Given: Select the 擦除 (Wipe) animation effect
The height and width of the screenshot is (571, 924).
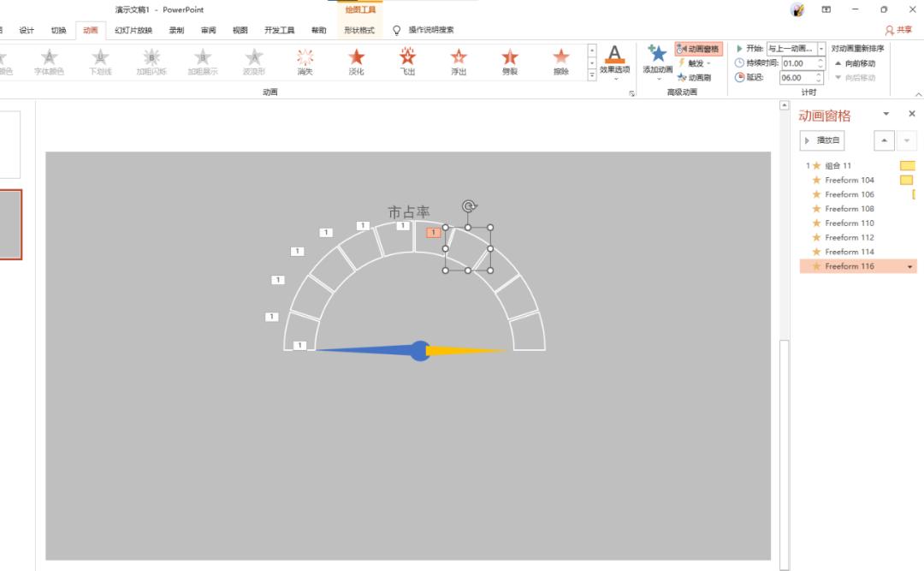Looking at the screenshot, I should (560, 62).
